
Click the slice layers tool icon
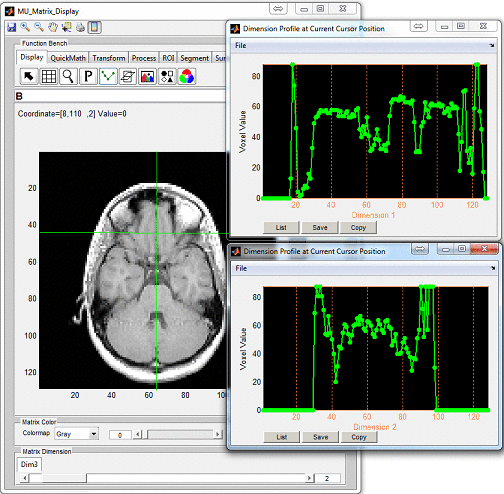pos(128,76)
